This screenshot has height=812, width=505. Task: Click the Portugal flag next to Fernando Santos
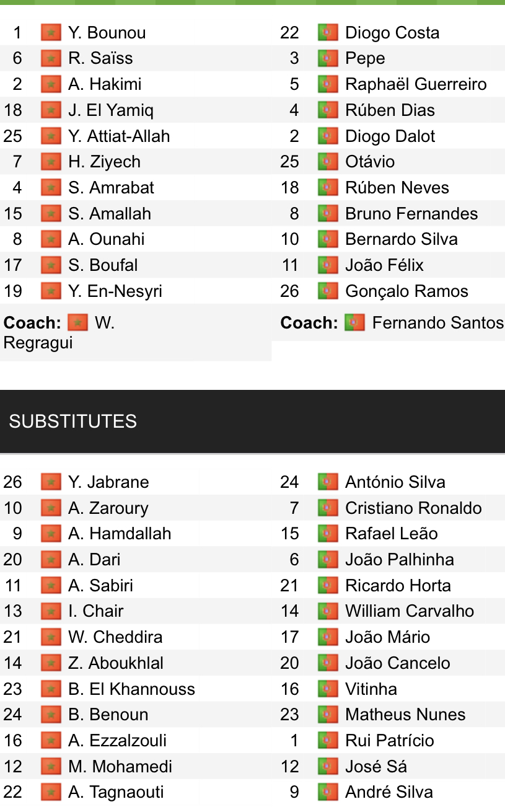[x=354, y=322]
